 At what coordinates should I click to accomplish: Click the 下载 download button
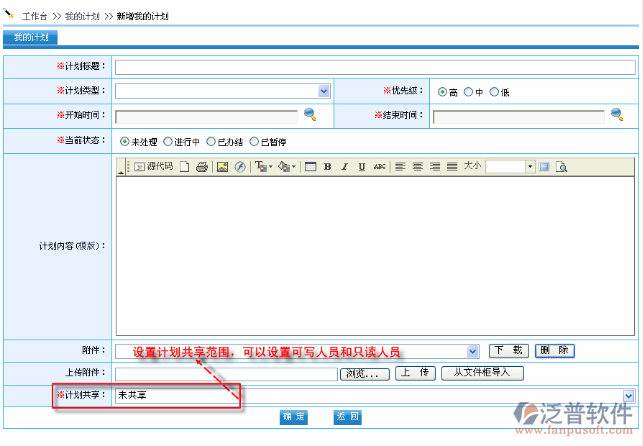click(509, 350)
